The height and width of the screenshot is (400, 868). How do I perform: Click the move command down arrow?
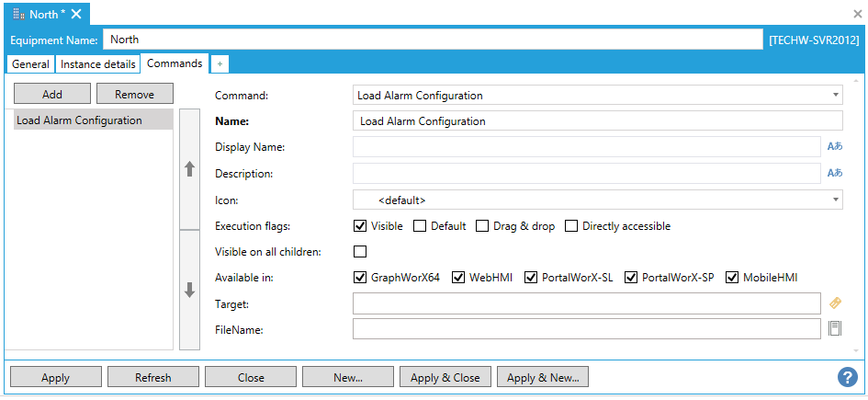click(190, 290)
